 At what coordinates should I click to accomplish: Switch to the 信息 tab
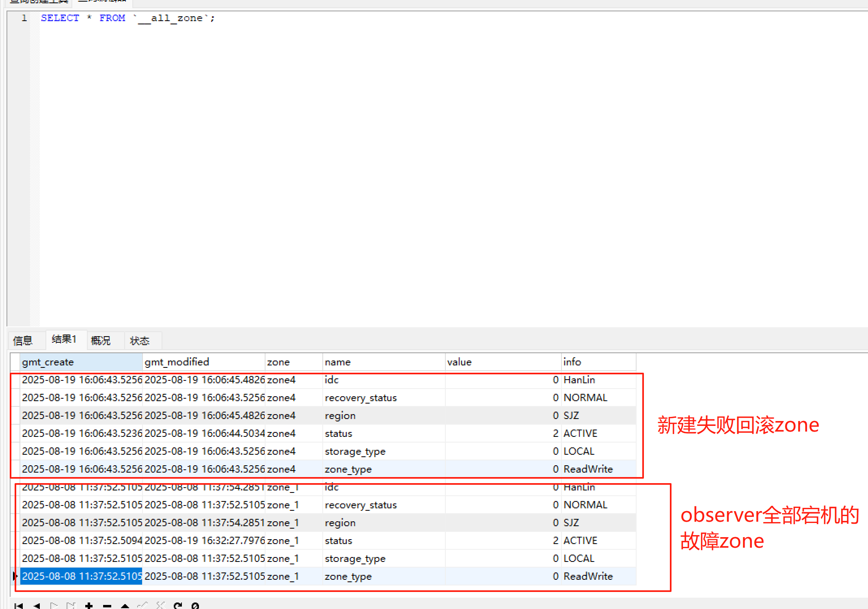pyautogui.click(x=23, y=340)
